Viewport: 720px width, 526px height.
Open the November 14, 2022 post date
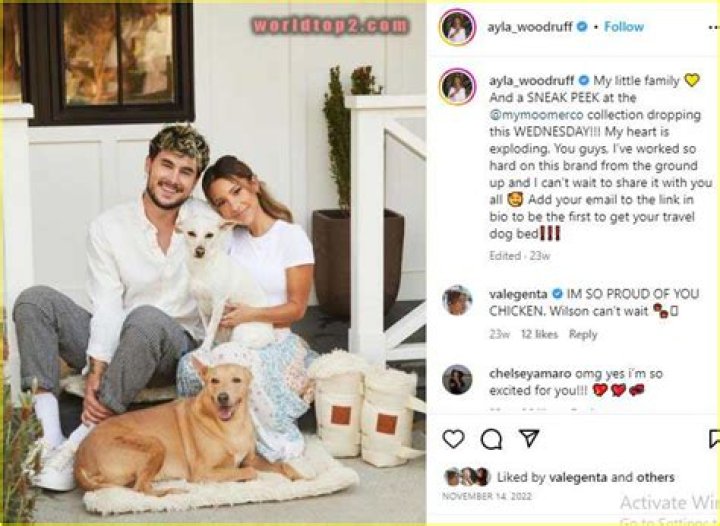click(x=487, y=496)
